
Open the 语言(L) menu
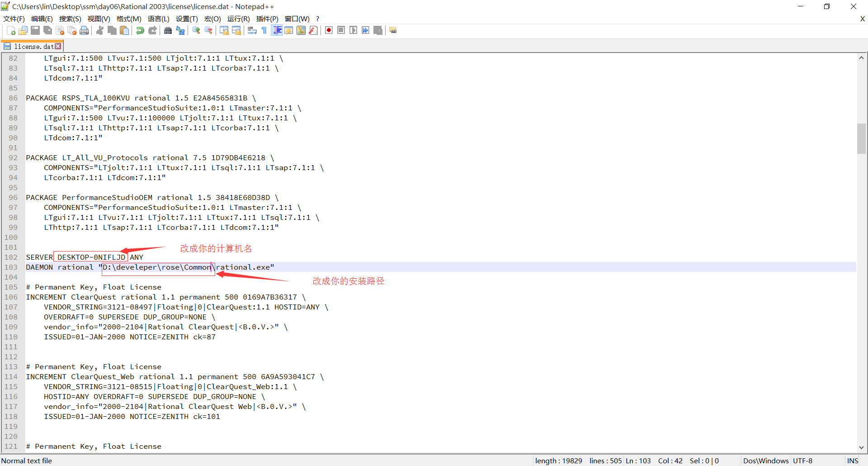click(x=158, y=19)
